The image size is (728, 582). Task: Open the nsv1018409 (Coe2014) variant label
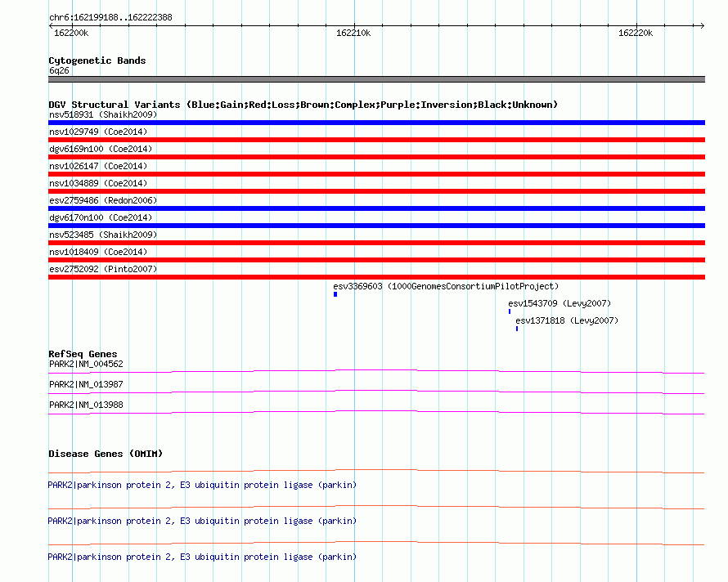[x=98, y=252]
